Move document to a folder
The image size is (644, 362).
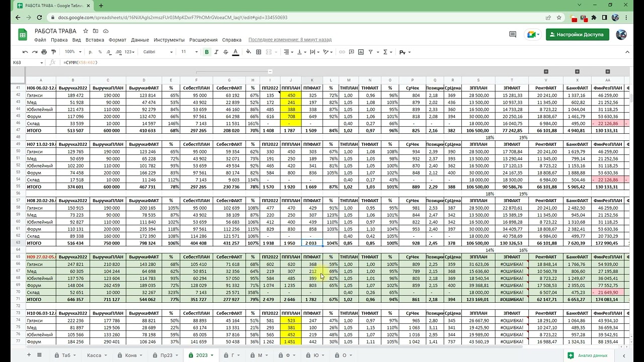coord(96,31)
